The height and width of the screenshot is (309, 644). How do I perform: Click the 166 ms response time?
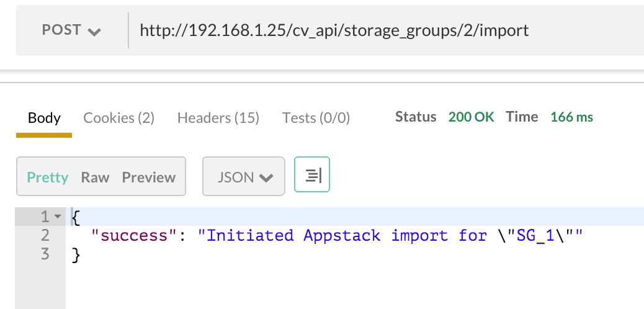click(571, 117)
